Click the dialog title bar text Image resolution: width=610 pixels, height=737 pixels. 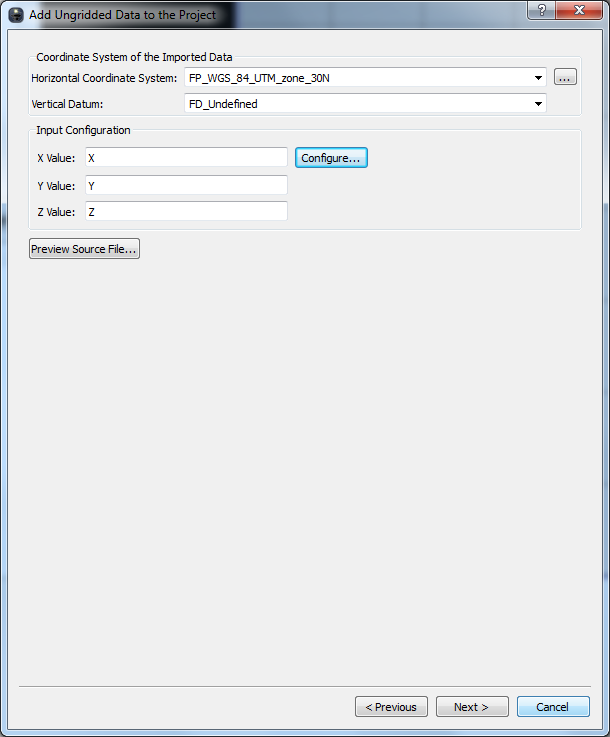pyautogui.click(x=122, y=15)
